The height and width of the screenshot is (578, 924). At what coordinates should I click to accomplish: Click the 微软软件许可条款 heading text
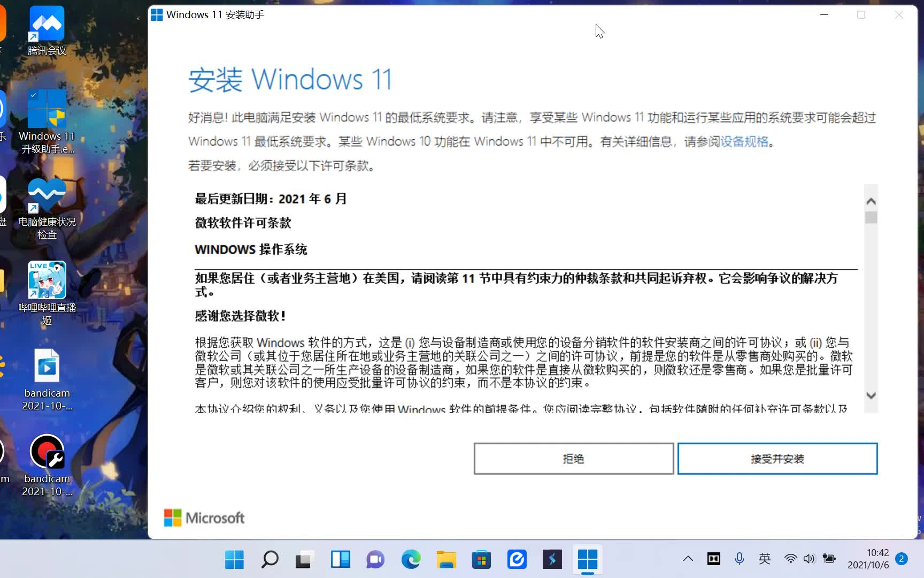click(243, 223)
